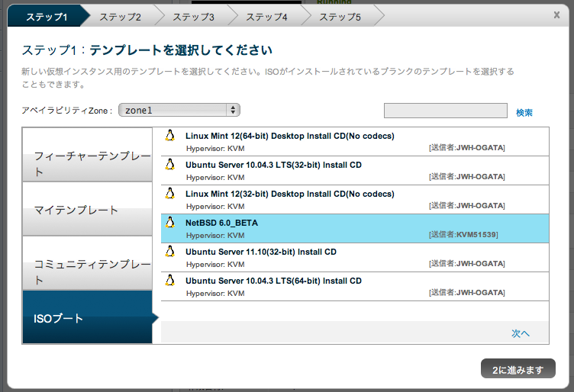Go to ステップ1 in the wizard
Image resolution: width=574 pixels, height=392 pixels.
click(x=47, y=17)
